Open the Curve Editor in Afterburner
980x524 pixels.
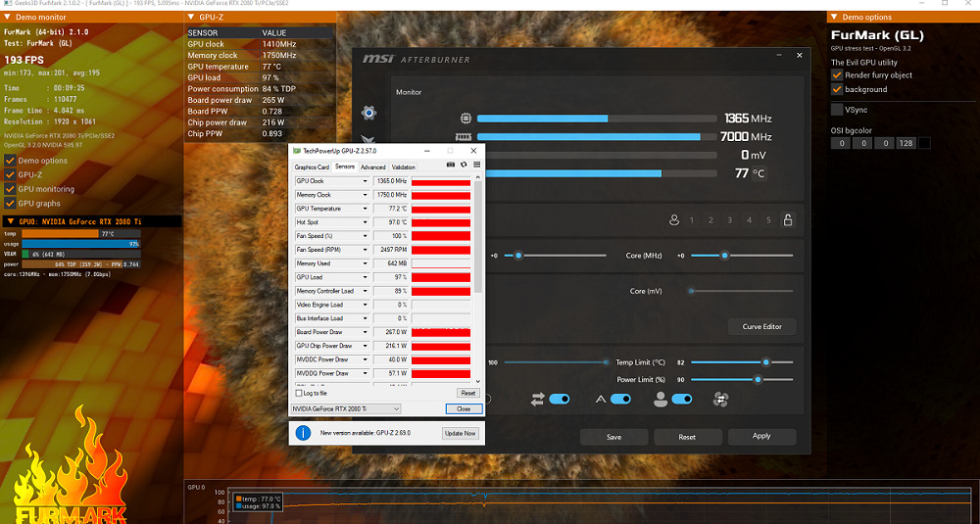[x=761, y=326]
